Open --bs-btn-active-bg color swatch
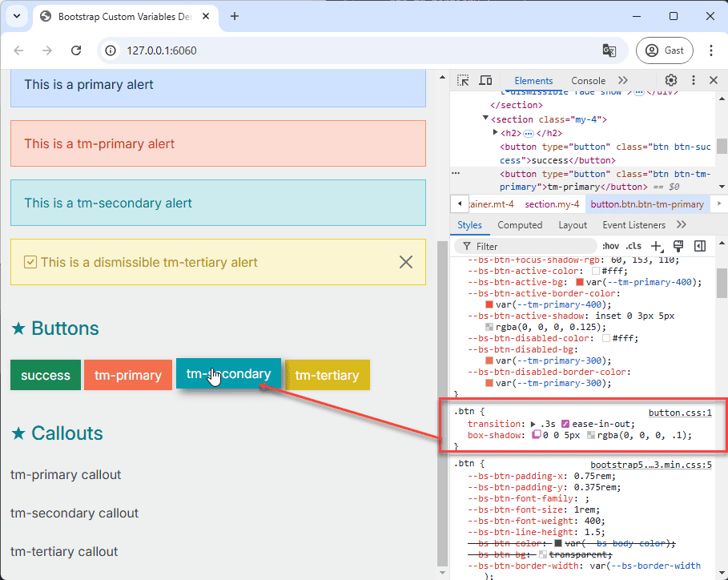Image resolution: width=728 pixels, height=580 pixels. [579, 282]
